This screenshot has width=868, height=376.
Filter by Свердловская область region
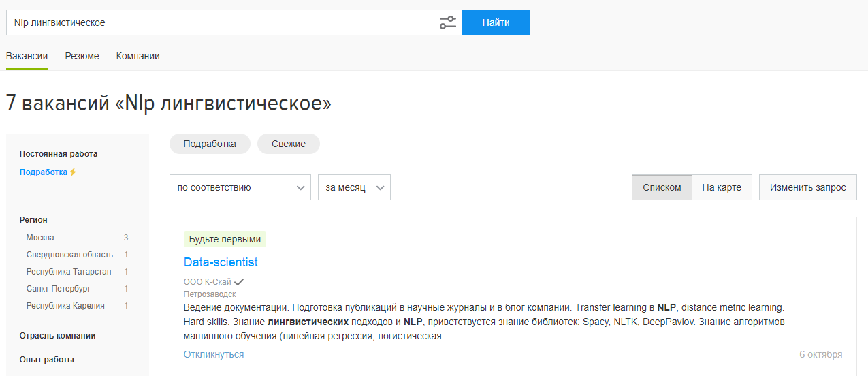(x=69, y=255)
